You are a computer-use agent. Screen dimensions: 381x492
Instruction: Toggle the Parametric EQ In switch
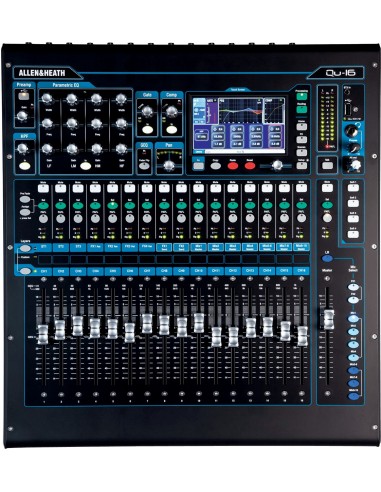85,166
